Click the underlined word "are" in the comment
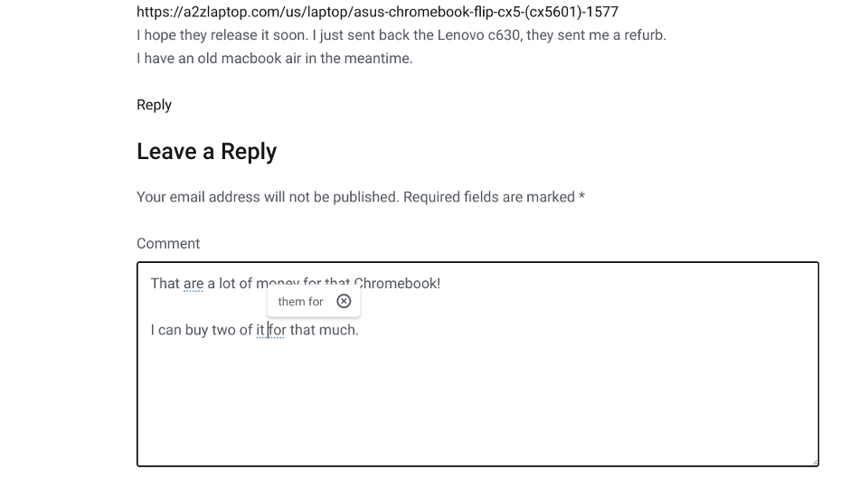 coord(193,283)
